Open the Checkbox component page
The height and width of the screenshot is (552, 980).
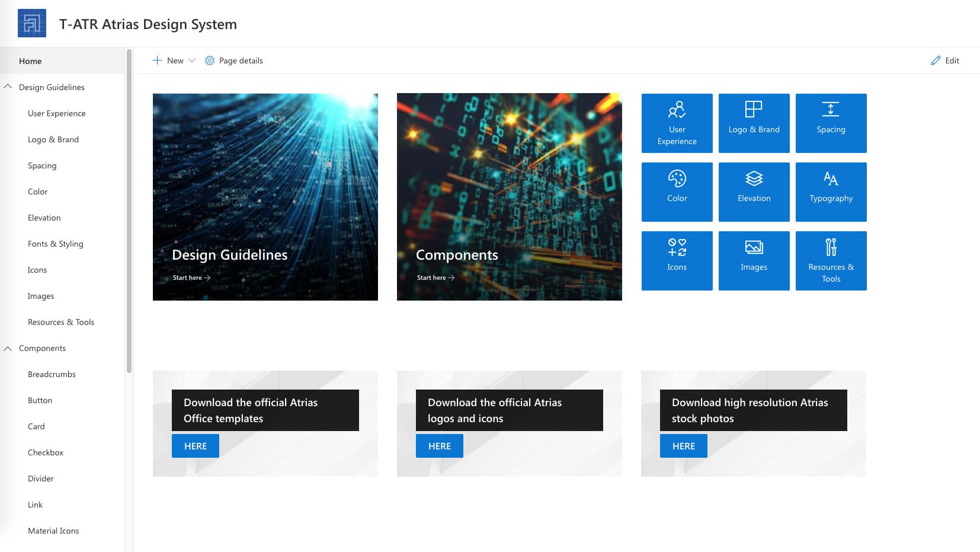point(46,452)
